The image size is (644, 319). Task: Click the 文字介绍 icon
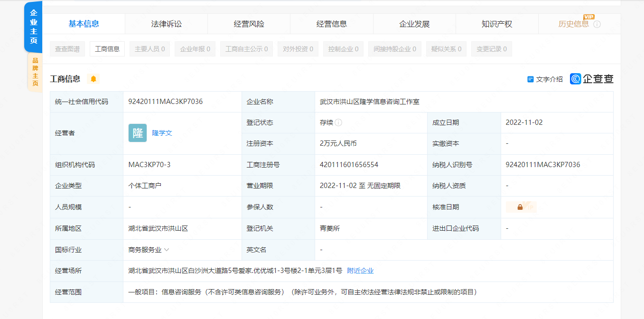531,79
